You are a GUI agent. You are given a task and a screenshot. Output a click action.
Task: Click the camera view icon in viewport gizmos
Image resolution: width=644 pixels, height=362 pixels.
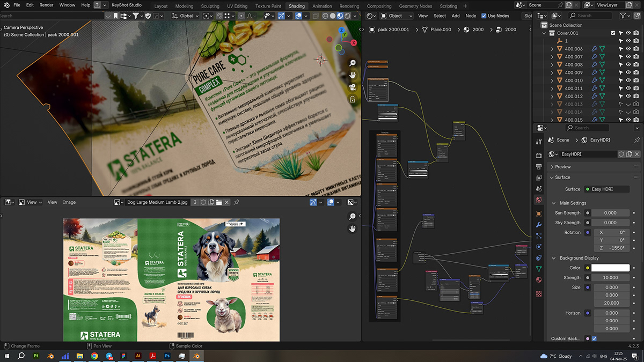(352, 86)
